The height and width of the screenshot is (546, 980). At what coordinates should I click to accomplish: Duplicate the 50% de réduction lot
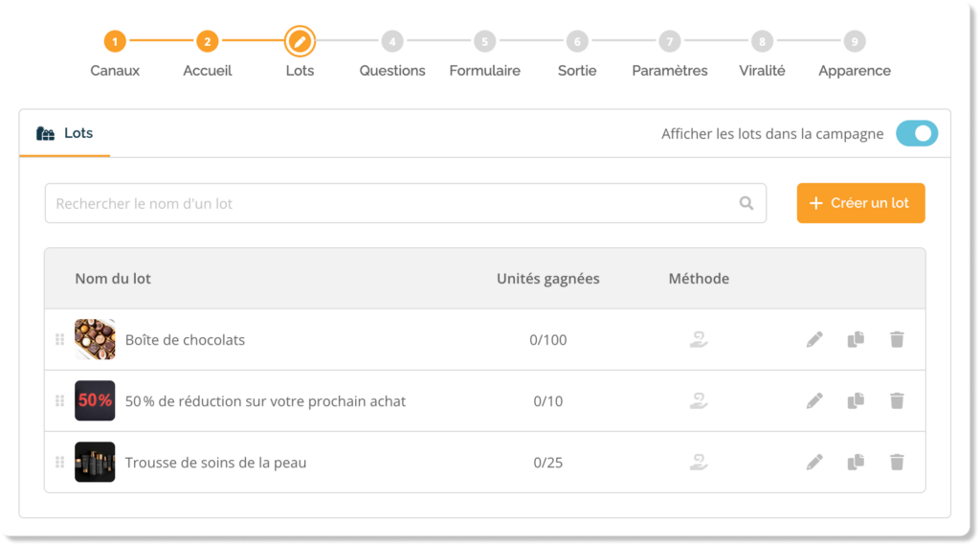pos(856,400)
